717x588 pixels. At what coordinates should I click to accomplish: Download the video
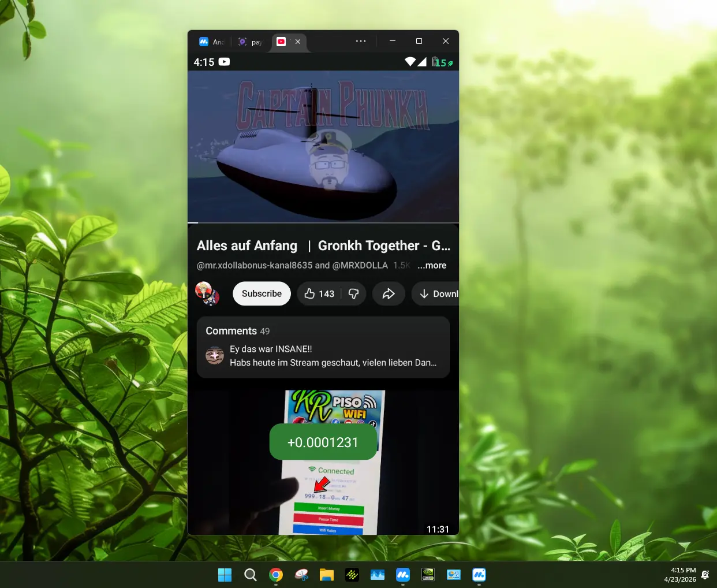point(436,293)
